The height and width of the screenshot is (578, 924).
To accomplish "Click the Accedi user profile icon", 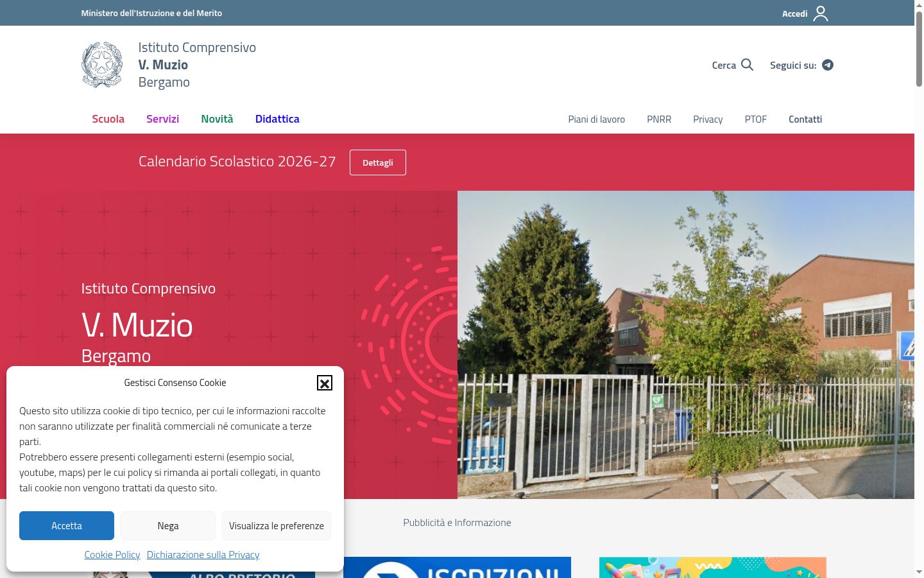I will pos(821,13).
